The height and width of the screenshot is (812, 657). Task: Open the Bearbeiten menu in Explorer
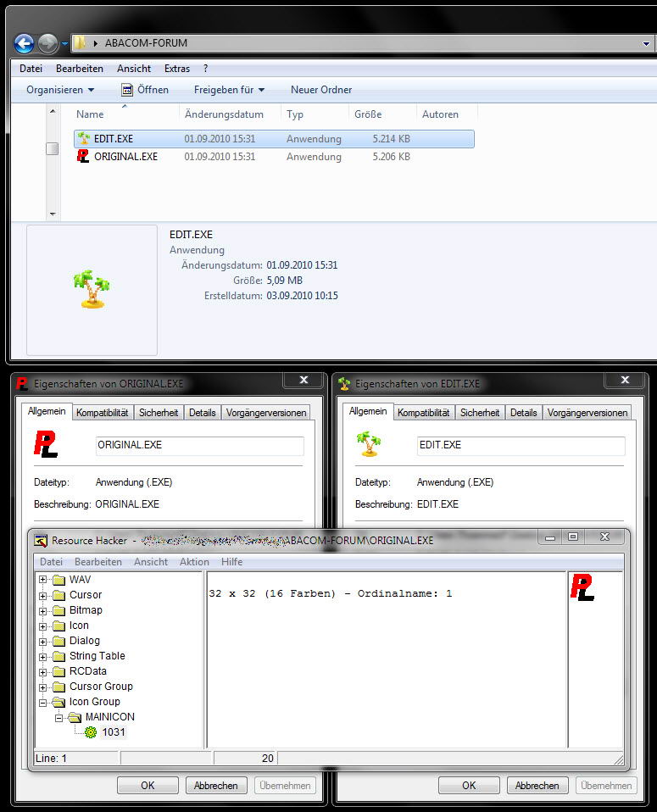coord(80,69)
